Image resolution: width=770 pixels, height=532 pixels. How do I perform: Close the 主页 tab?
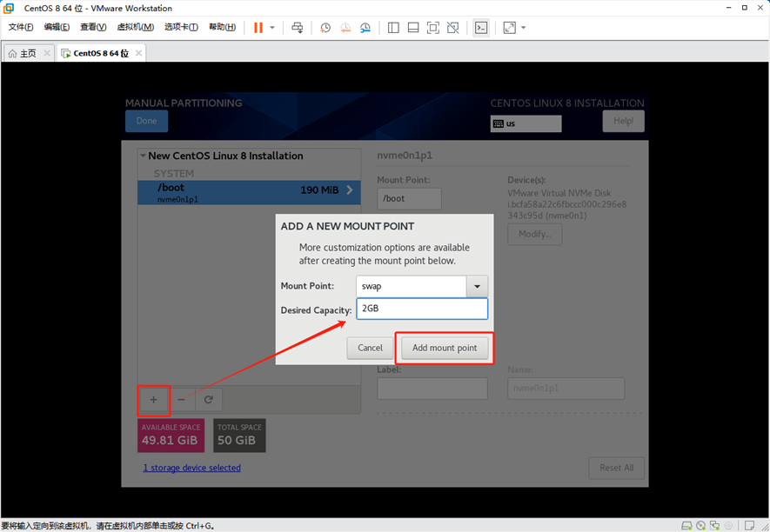pos(47,52)
